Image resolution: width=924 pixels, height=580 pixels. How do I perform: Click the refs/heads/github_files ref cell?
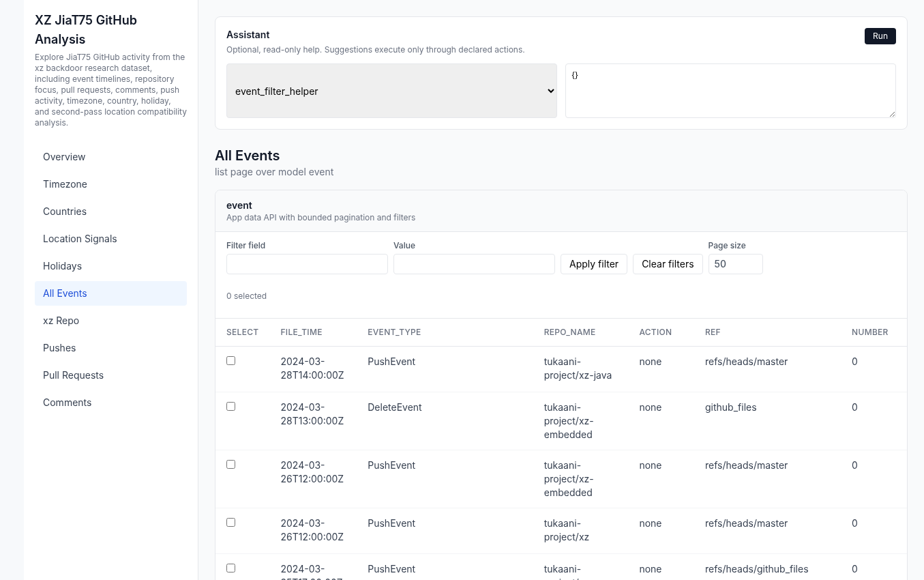point(757,569)
